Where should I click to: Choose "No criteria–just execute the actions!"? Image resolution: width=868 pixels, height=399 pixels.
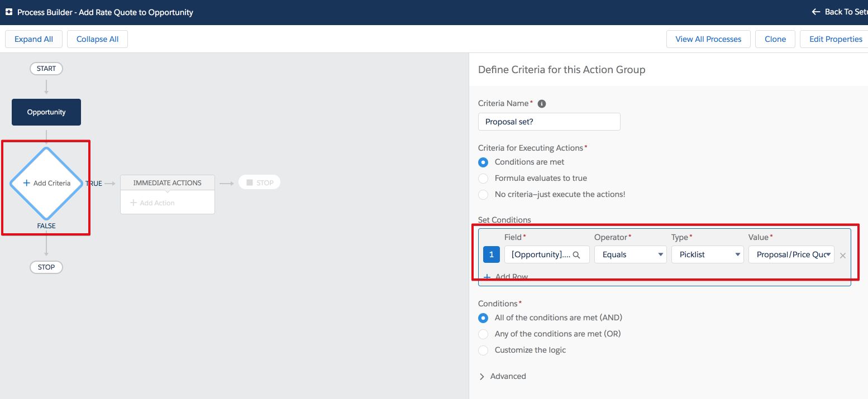coord(483,195)
